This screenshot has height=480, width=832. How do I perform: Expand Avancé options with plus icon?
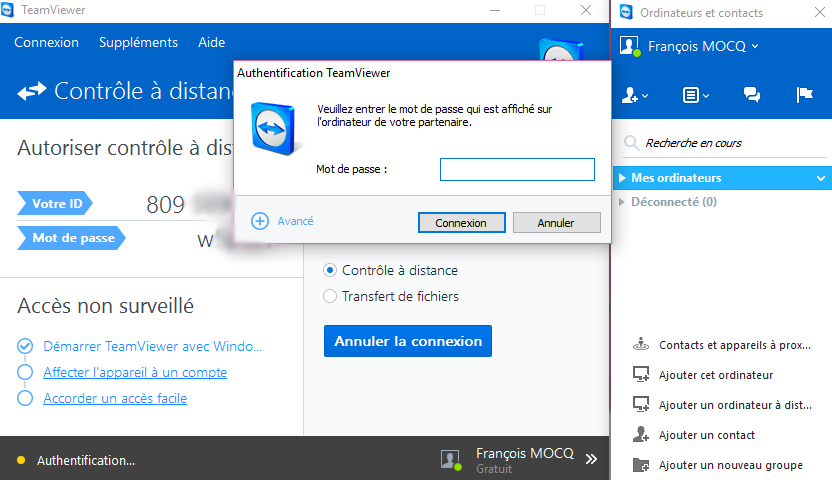[x=260, y=221]
